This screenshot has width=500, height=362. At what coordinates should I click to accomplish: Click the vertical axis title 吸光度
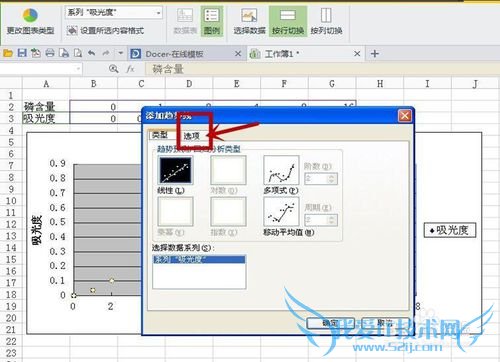(x=37, y=230)
